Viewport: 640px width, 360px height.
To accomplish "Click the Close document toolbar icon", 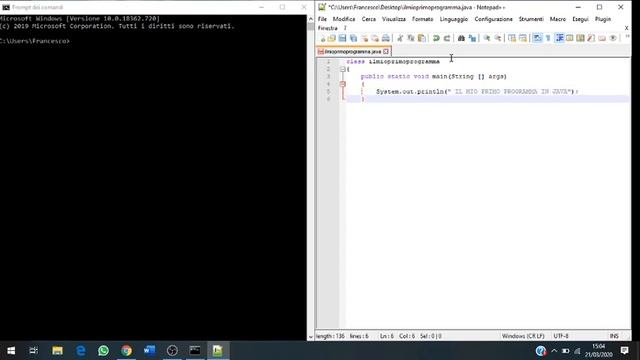I will pos(364,38).
